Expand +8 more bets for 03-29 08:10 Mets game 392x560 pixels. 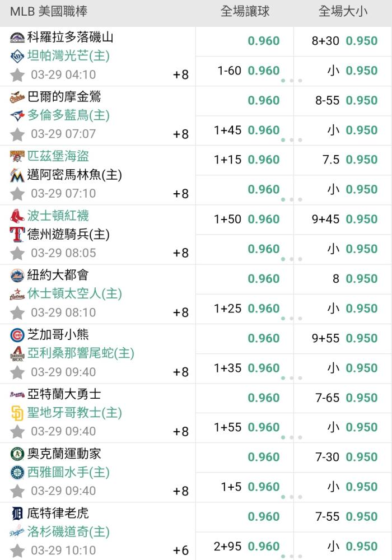181,312
